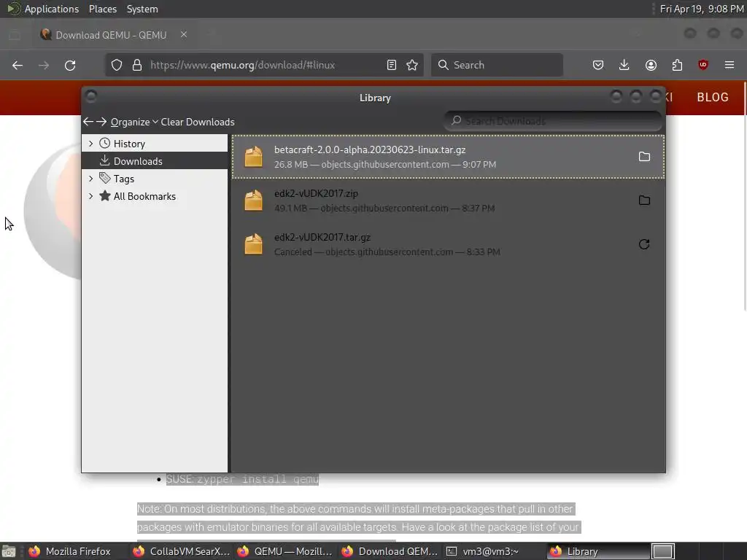
Task: Click Library taskbar window button
Action: [598, 551]
